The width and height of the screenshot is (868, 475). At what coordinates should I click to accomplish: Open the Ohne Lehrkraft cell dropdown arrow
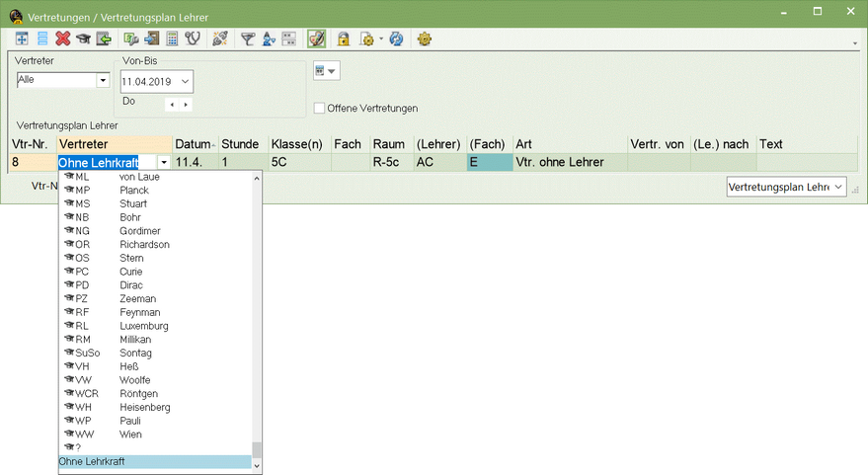click(164, 162)
